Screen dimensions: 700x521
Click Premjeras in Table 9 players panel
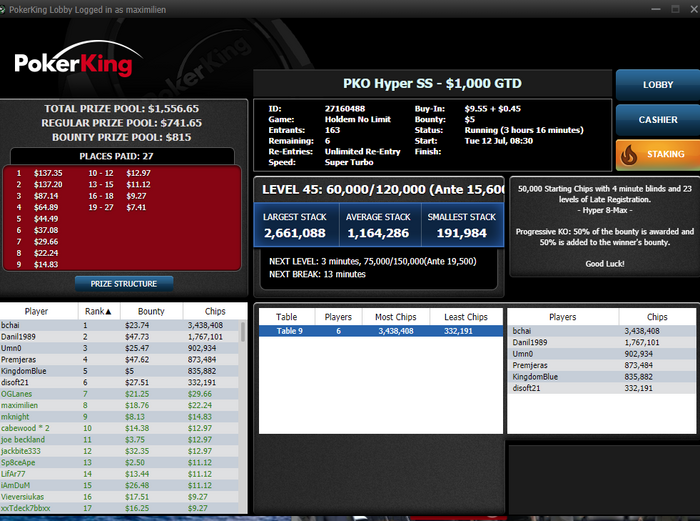pos(602,365)
